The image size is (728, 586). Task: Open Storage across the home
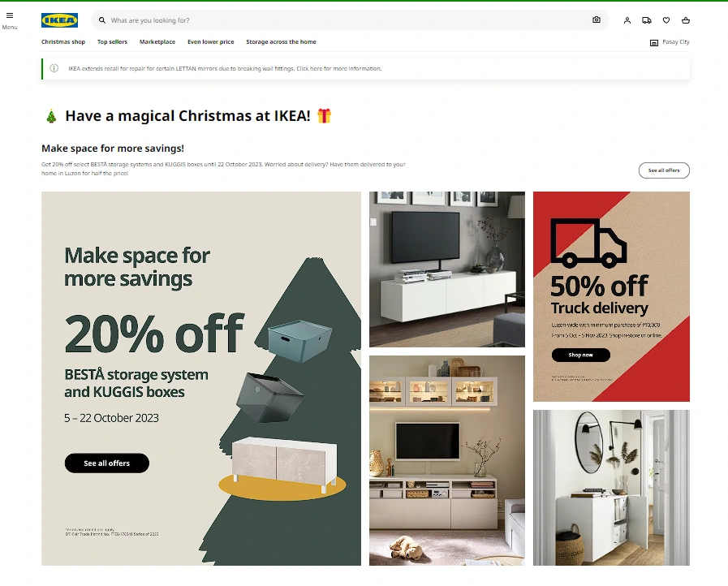281,41
